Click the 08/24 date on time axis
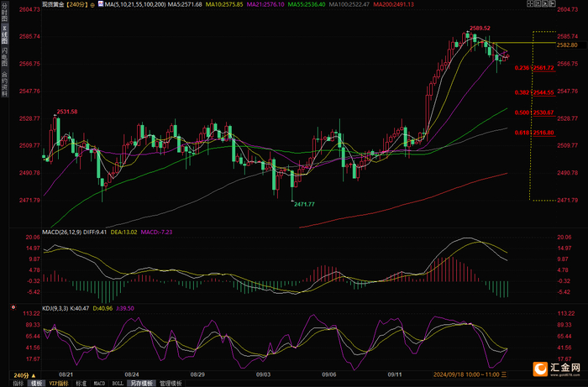The image size is (588, 387). (132, 374)
